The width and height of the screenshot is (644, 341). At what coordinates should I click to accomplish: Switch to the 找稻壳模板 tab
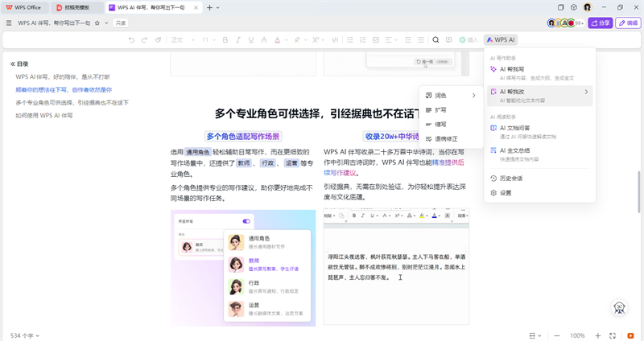(x=77, y=7)
